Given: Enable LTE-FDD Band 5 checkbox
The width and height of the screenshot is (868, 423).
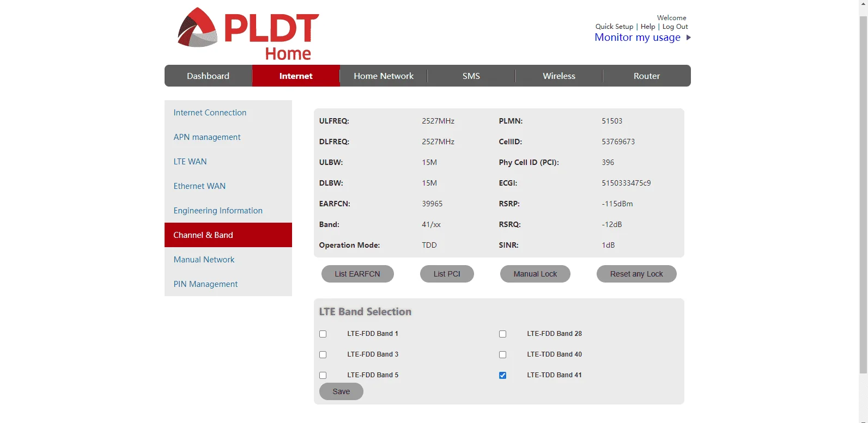Looking at the screenshot, I should pyautogui.click(x=323, y=375).
